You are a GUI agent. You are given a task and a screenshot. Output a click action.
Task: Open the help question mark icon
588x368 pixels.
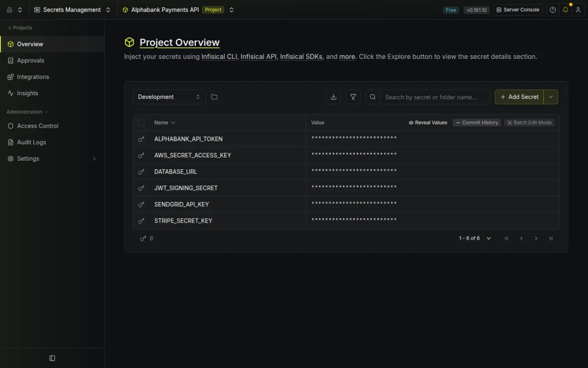(x=553, y=10)
